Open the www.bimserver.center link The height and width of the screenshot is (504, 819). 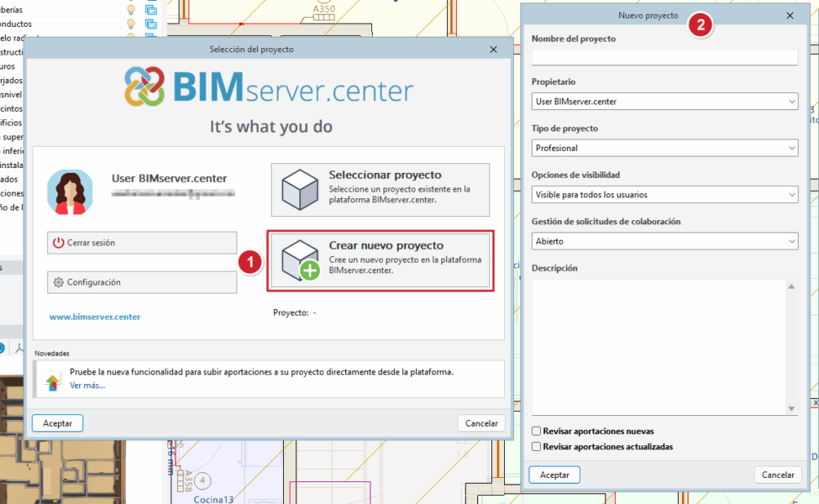(95, 318)
